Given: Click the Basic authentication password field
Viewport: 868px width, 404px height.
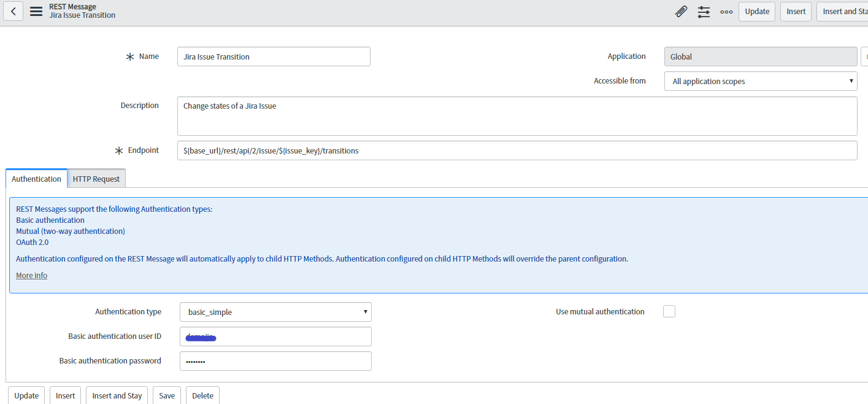Looking at the screenshot, I should click(x=275, y=361).
